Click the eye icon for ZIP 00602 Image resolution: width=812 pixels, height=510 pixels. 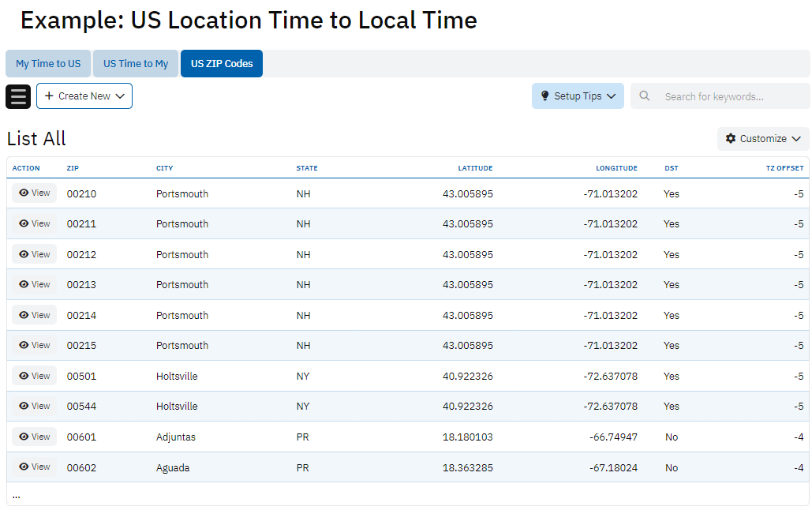[x=24, y=467]
